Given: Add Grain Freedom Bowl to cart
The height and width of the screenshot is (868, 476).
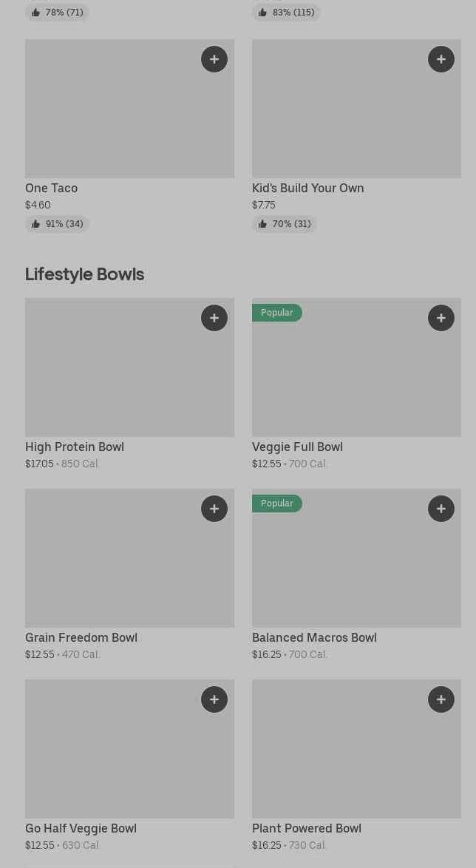Looking at the screenshot, I should coord(214,509).
